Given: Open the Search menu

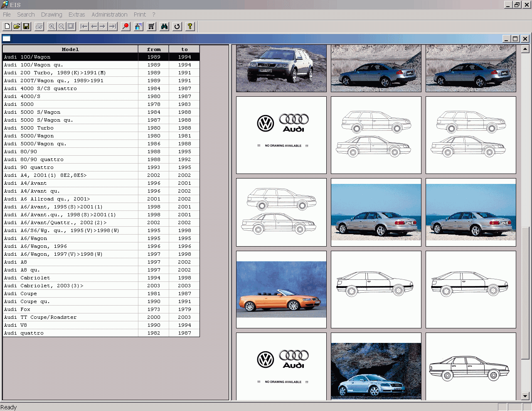Looking at the screenshot, I should [26, 15].
